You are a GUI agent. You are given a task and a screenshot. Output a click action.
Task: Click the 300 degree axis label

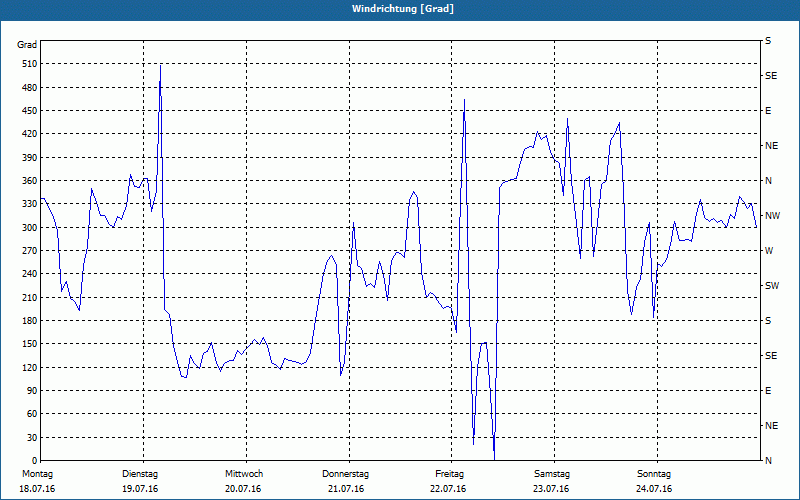coord(30,228)
